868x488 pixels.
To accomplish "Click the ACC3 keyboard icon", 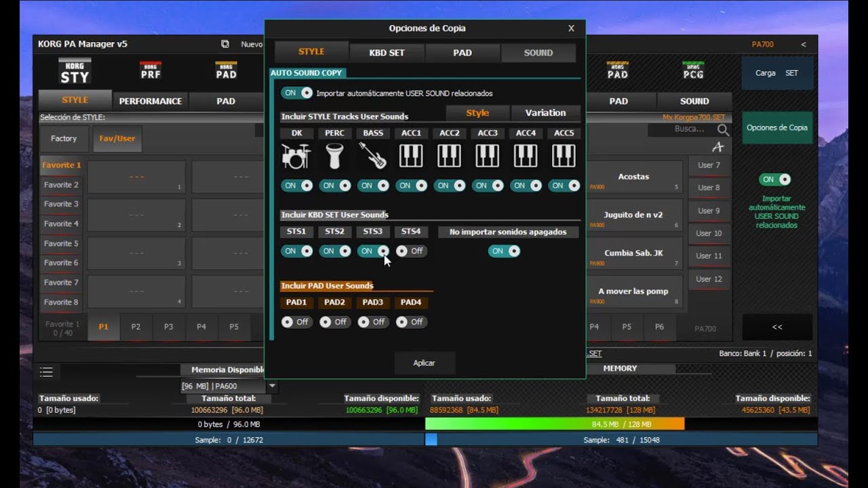I will 488,156.
